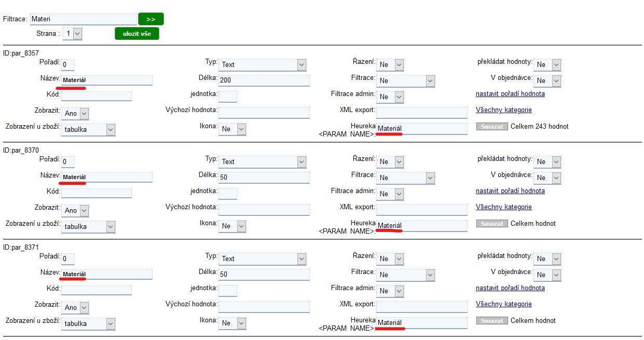Click Heureka PARAM NAME field of par_8357
This screenshot has width=644, height=340.
coord(422,129)
